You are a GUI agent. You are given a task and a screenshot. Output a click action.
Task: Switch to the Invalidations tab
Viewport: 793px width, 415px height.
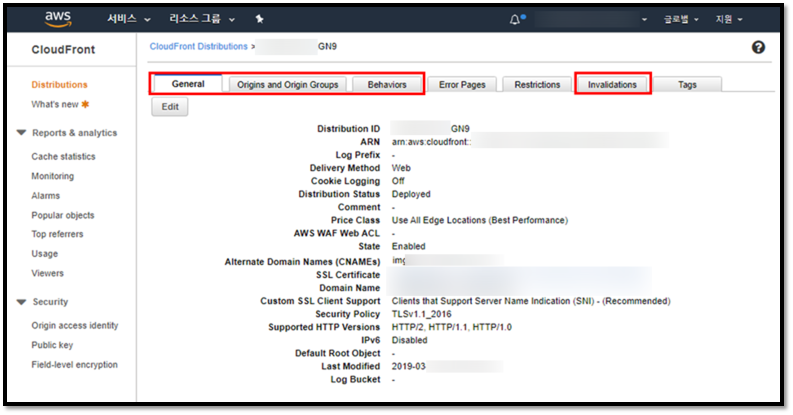612,84
